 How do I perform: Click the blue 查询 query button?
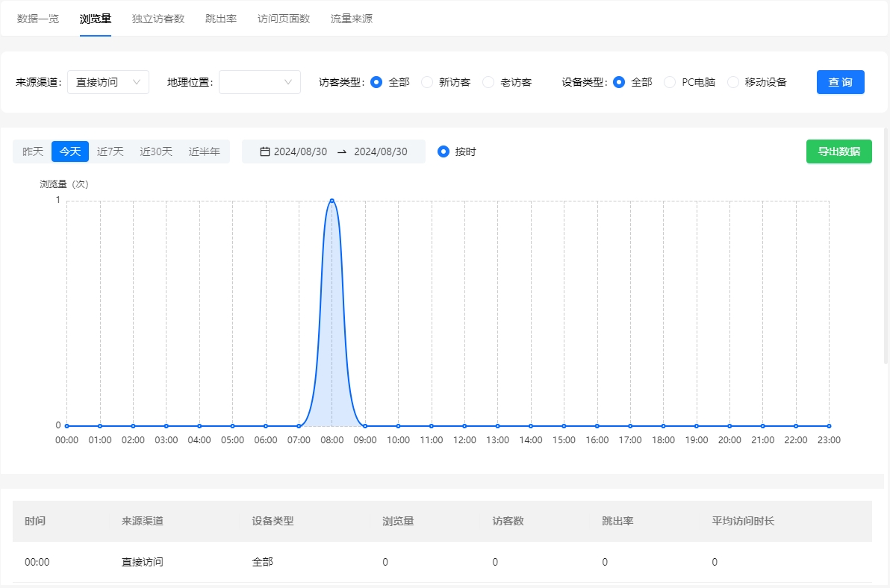[x=841, y=82]
